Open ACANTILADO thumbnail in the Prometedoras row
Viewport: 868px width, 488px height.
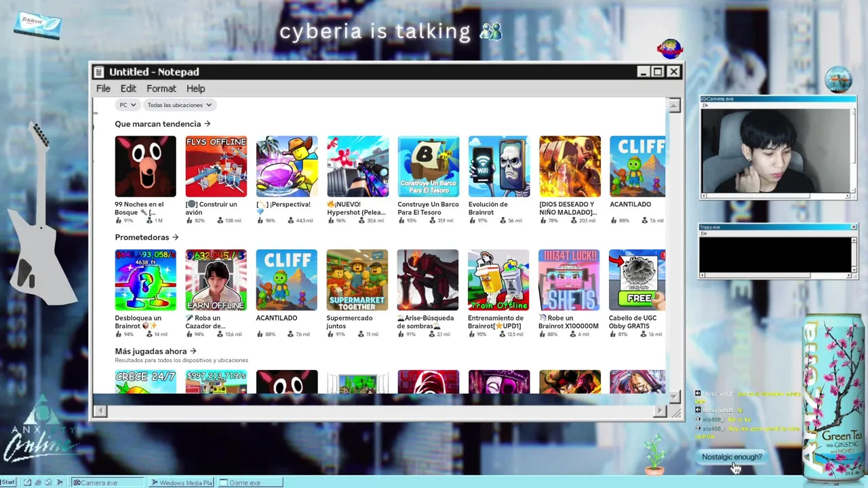click(x=286, y=280)
